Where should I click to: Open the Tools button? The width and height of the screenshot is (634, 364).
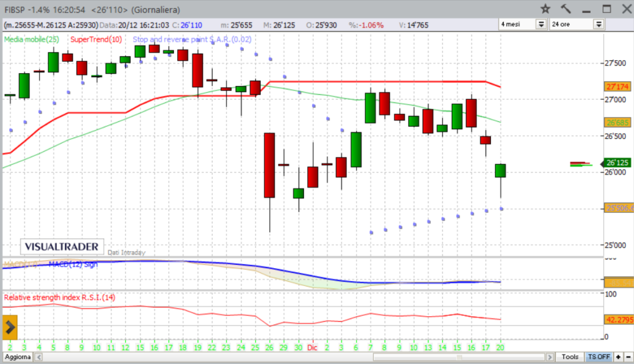click(570, 357)
